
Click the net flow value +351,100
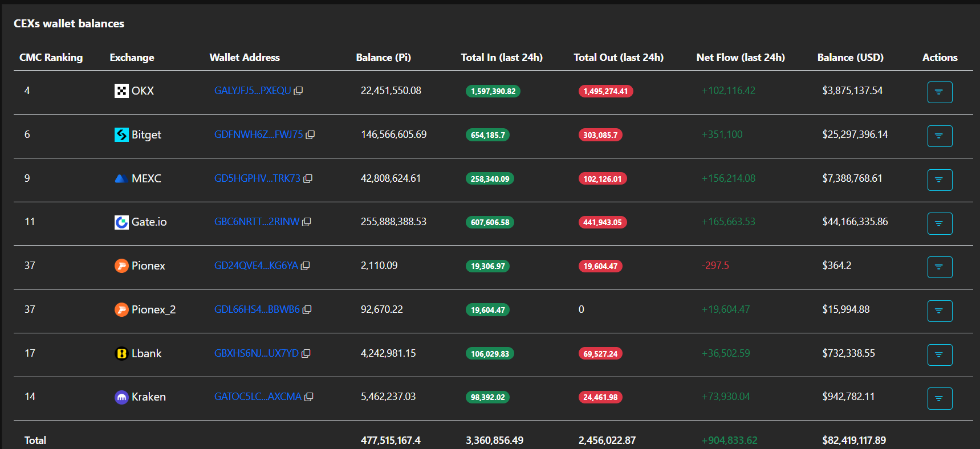[x=722, y=134]
